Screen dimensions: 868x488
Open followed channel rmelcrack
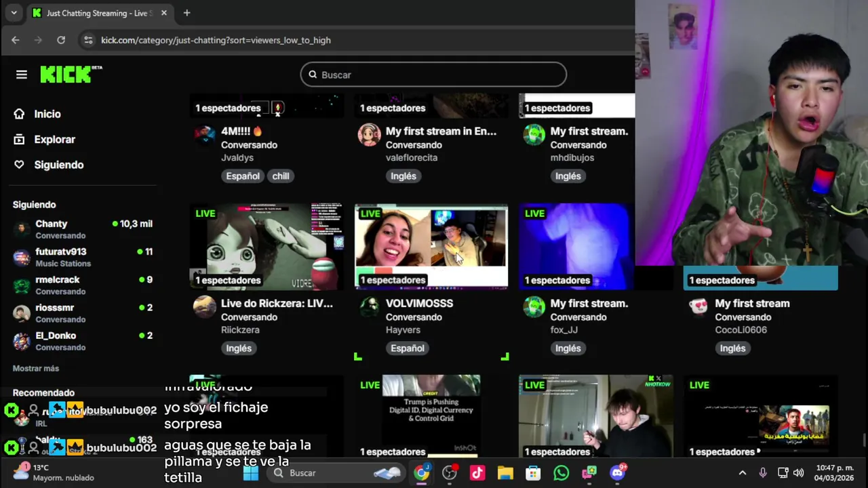click(x=83, y=285)
